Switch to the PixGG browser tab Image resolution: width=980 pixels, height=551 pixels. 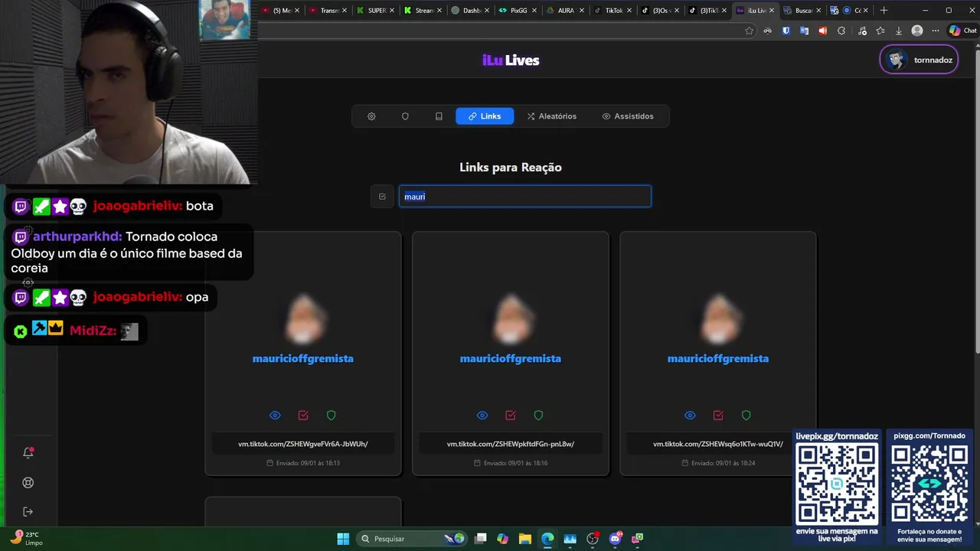click(517, 11)
